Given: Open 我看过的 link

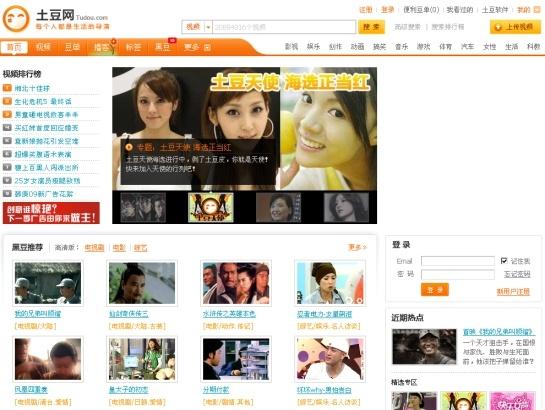Looking at the screenshot, I should tap(460, 10).
